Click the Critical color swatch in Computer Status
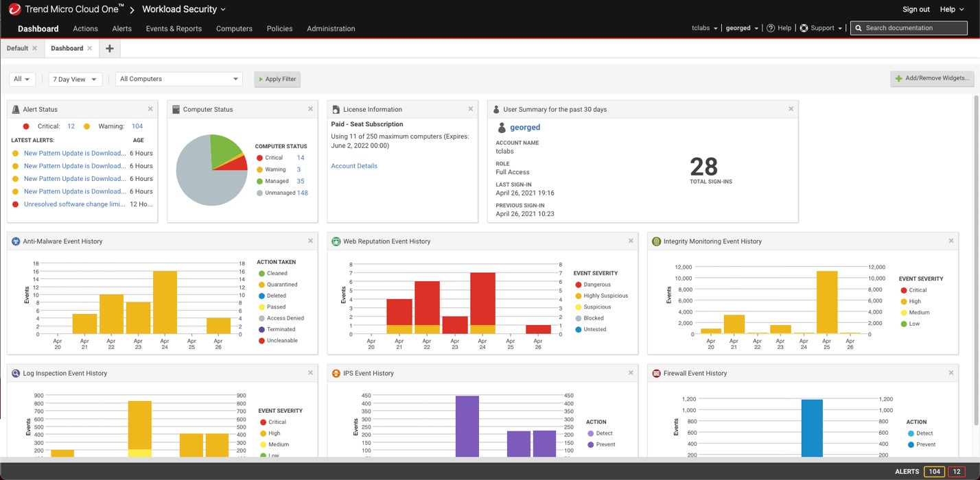Viewport: 980px width, 480px height. pos(259,158)
